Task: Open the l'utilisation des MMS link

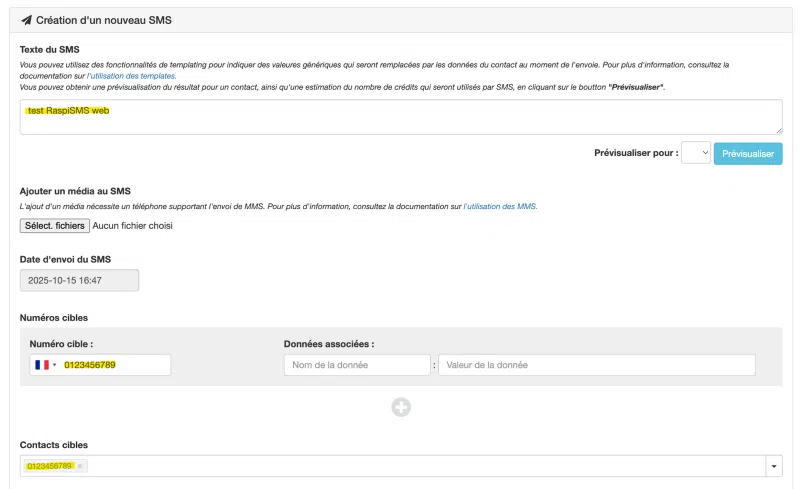Action: [500, 206]
